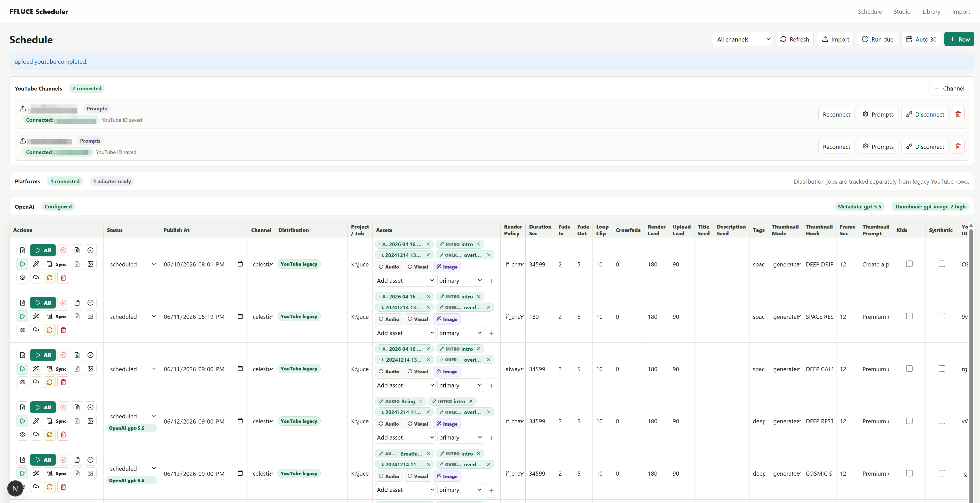980x503 pixels.
Task: Open the Studio nav item
Action: [902, 11]
